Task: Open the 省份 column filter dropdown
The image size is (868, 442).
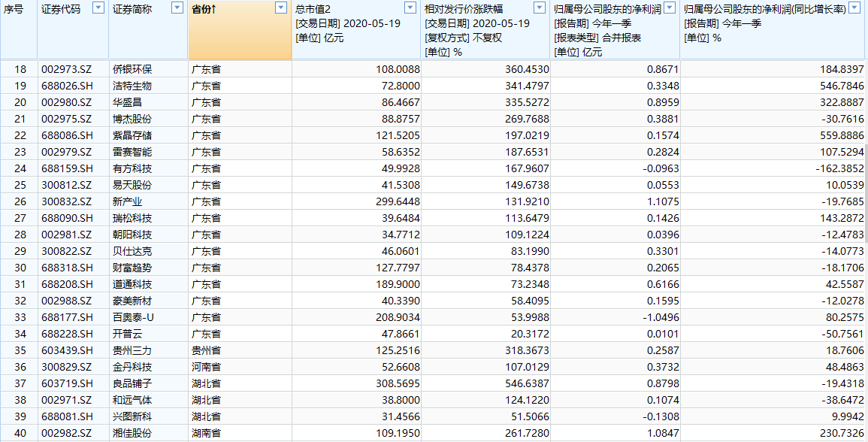Action: [281, 8]
